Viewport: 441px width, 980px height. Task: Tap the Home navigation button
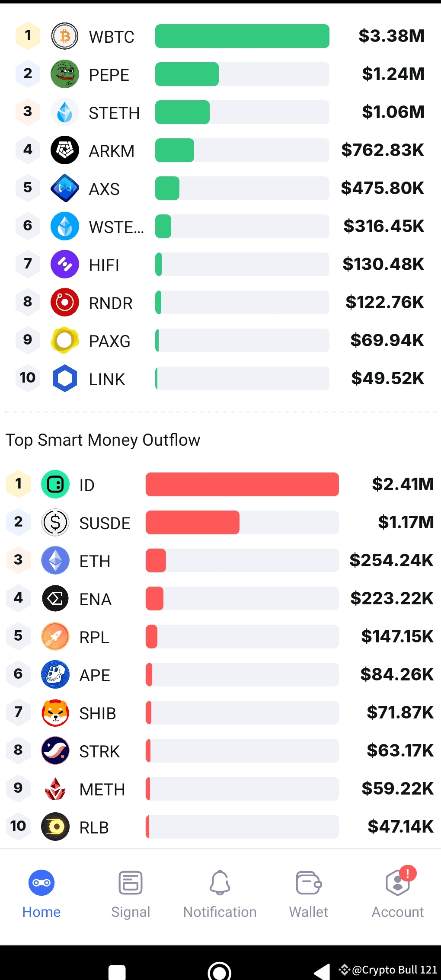coord(41,893)
